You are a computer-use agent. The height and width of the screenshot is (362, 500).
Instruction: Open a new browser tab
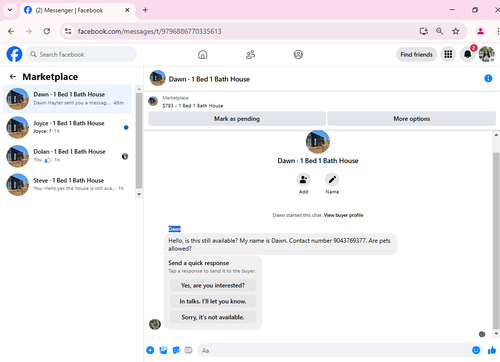[x=145, y=10]
